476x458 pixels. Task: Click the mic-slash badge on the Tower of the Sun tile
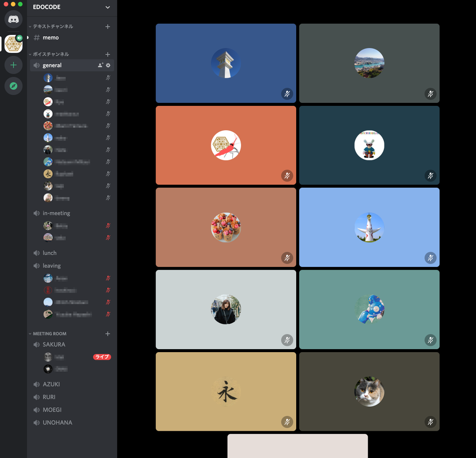tap(430, 258)
